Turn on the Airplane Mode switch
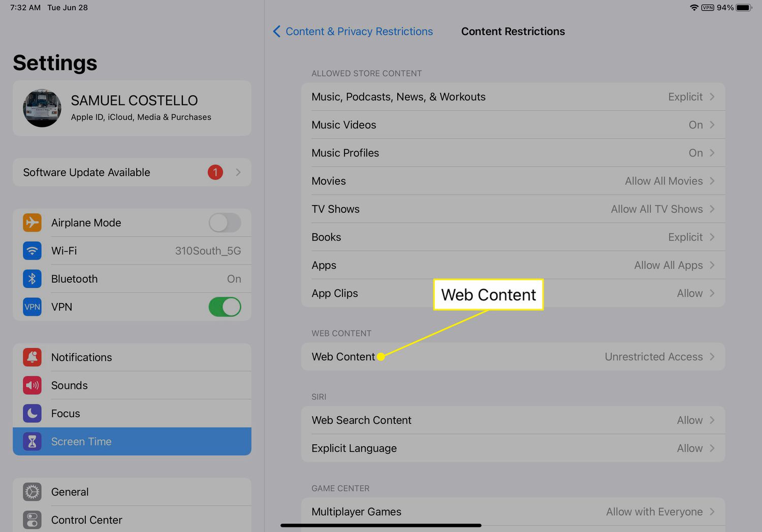 [225, 223]
